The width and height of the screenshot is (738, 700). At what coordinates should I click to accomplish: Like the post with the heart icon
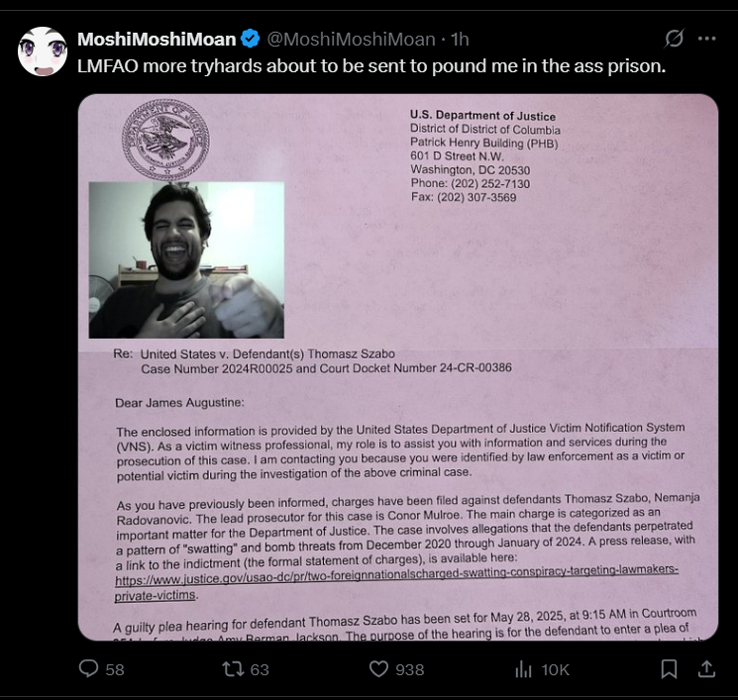pyautogui.click(x=378, y=668)
